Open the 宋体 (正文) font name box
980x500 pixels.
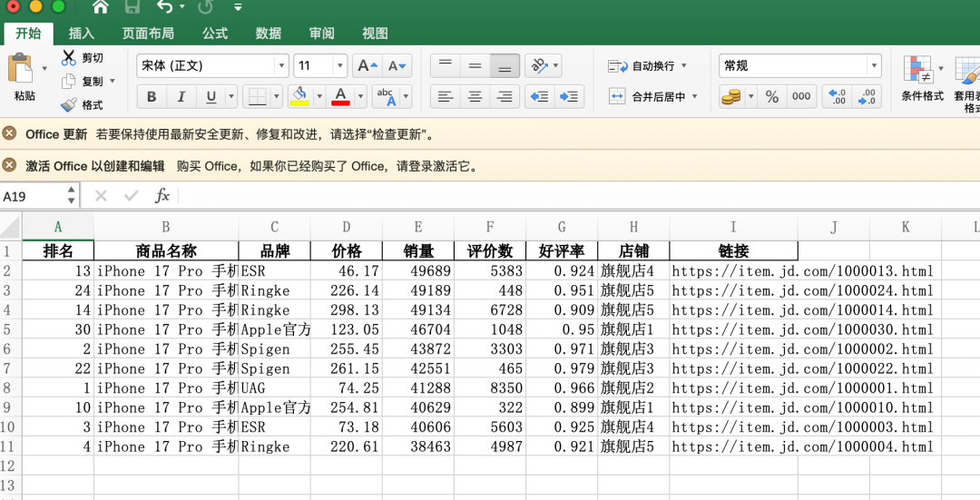pos(212,65)
